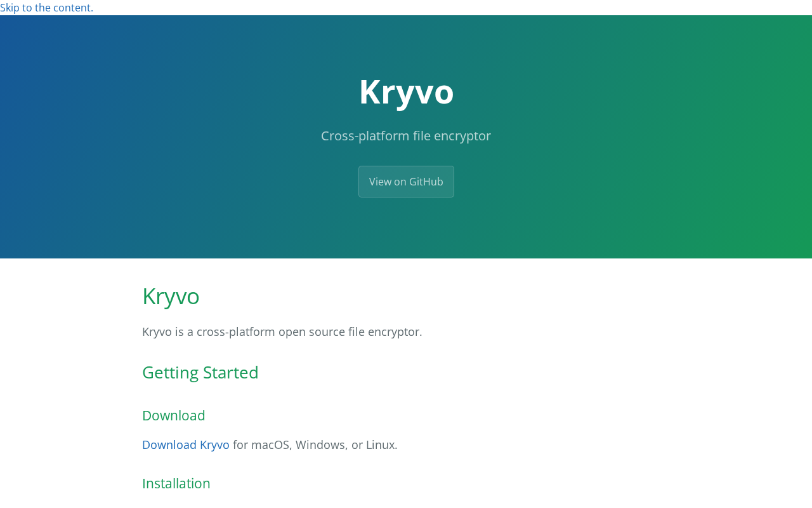
Task: Select the 'Cross-platform file encryptor' tagline
Action: [406, 136]
